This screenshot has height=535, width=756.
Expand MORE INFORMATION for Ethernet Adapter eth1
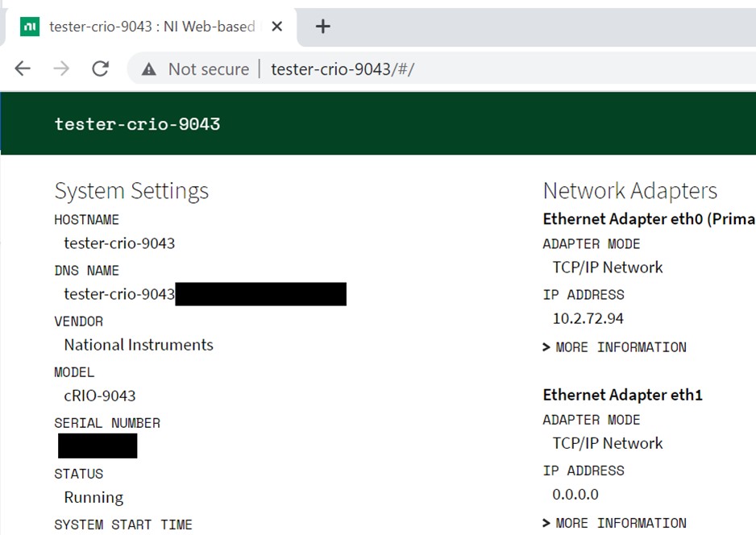pos(621,522)
